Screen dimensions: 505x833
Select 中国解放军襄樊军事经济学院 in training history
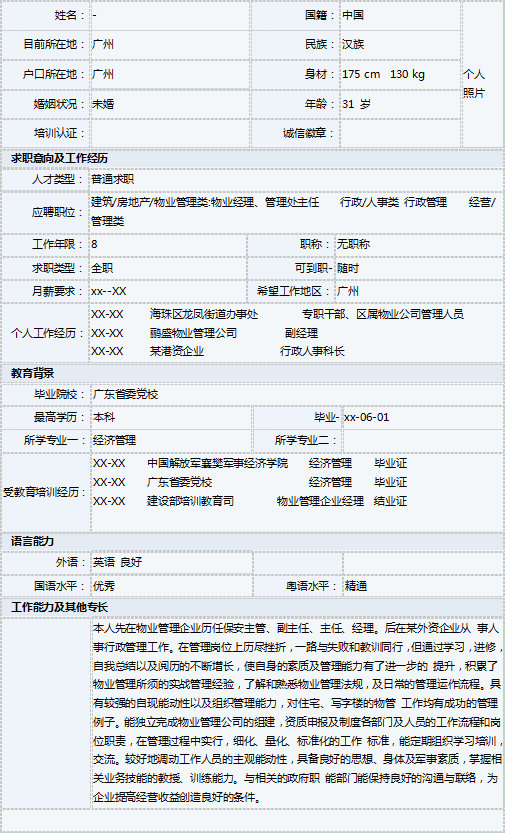point(218,463)
